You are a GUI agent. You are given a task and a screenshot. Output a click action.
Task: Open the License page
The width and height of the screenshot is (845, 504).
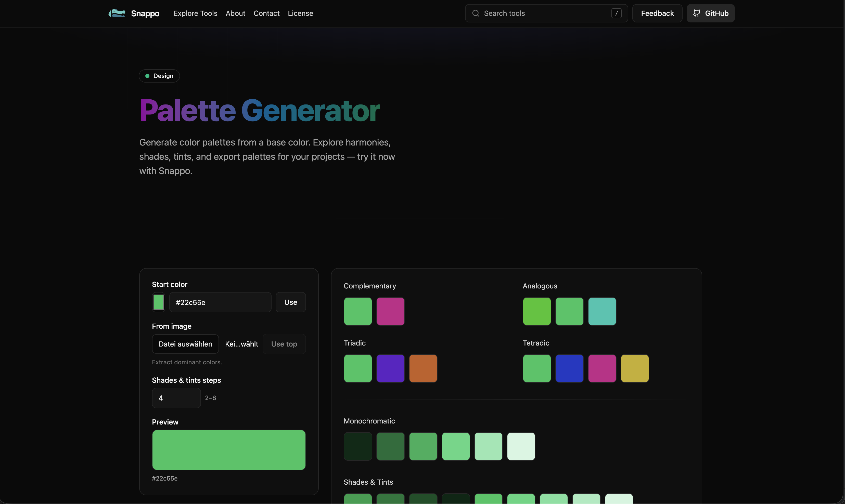(300, 13)
